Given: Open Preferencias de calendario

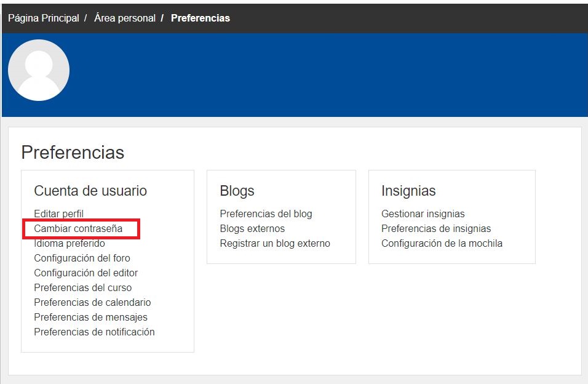Looking at the screenshot, I should tap(92, 302).
